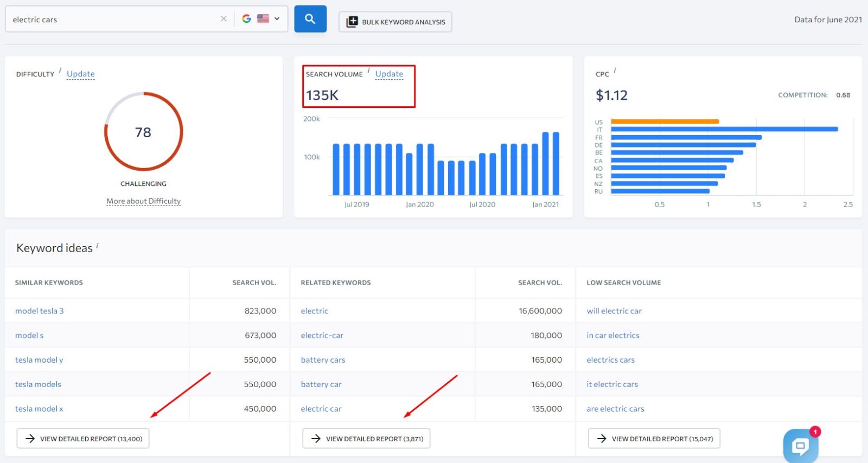Click the info icon beside CPC
This screenshot has height=463, width=868.
pyautogui.click(x=615, y=70)
